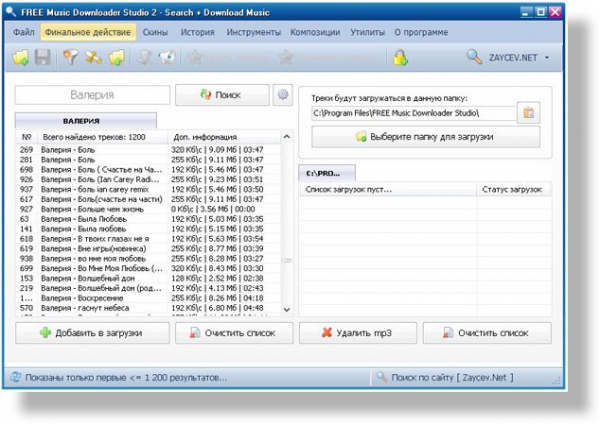The height and width of the screenshot is (424, 600).
Task: Click folder browse icon beside download path
Action: (x=528, y=113)
